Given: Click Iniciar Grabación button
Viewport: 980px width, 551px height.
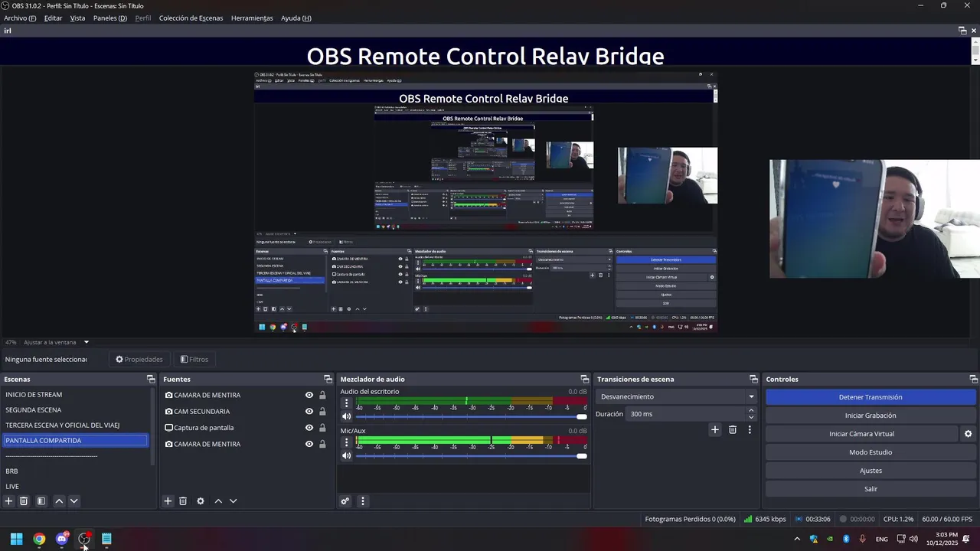Looking at the screenshot, I should click(871, 416).
